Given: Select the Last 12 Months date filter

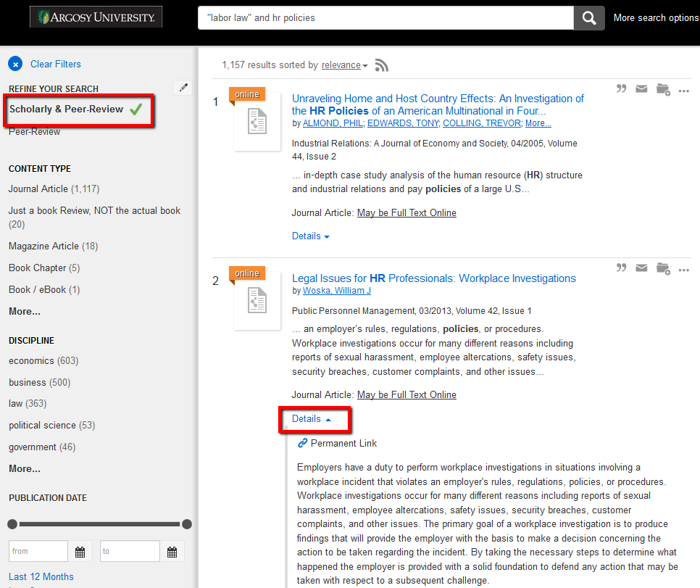Looking at the screenshot, I should tap(41, 577).
